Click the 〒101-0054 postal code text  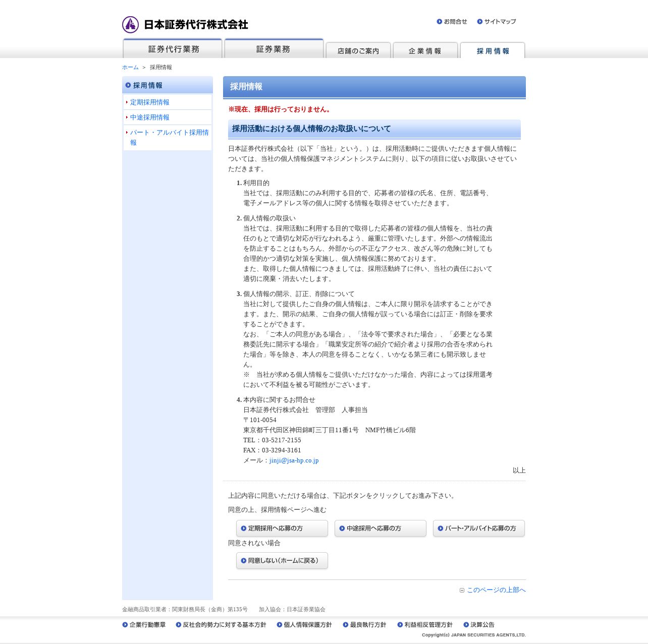pyautogui.click(x=260, y=420)
